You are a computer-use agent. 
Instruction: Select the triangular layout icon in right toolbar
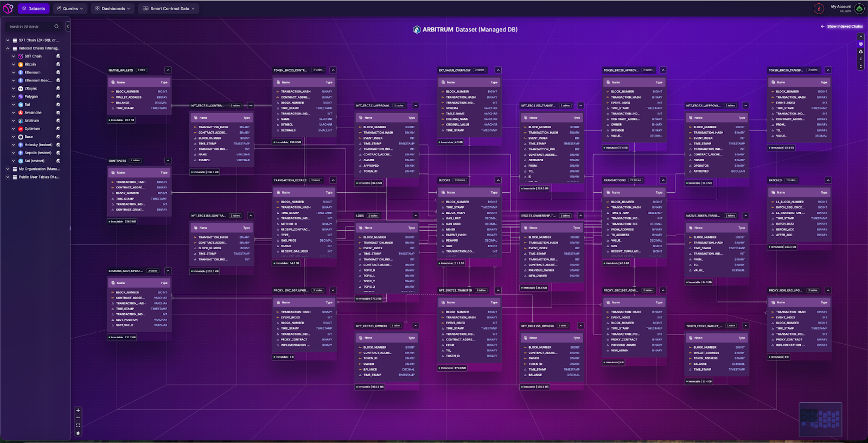[860, 52]
